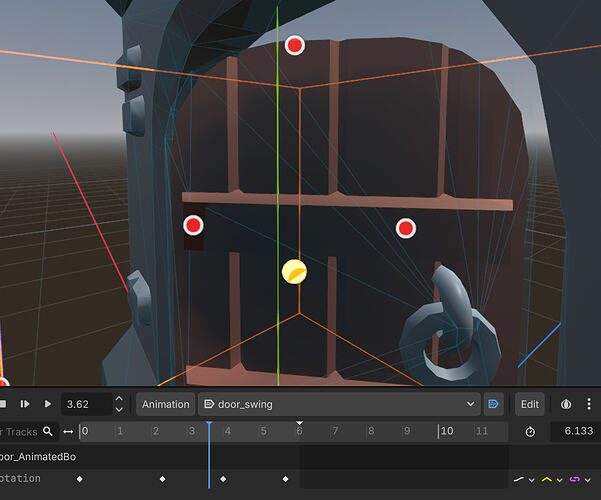Click the purple loop wrap mode icon
This screenshot has height=500, width=601.
[x=575, y=479]
